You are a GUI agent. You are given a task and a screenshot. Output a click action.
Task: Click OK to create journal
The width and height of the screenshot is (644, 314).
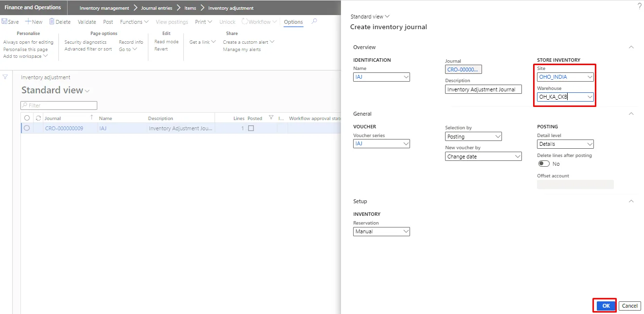(606, 306)
